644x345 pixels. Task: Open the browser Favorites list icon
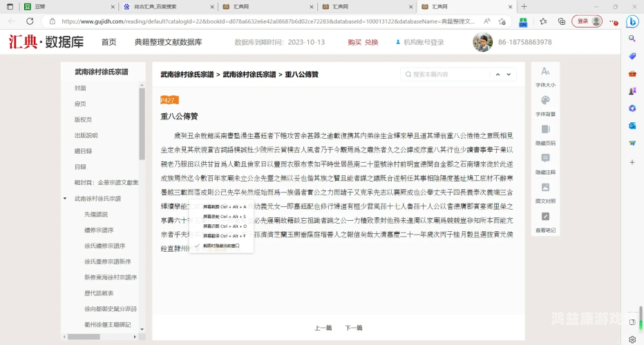pyautogui.click(x=543, y=21)
